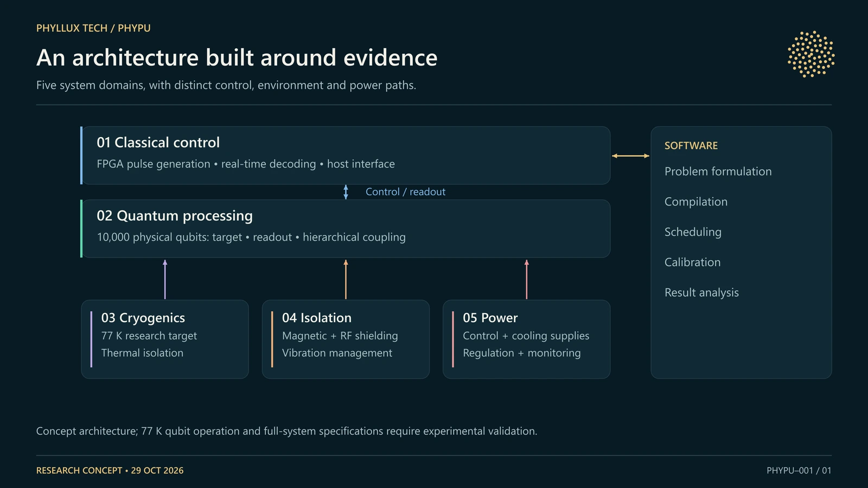Select 'Result analysis' in the Software panel

[702, 293]
